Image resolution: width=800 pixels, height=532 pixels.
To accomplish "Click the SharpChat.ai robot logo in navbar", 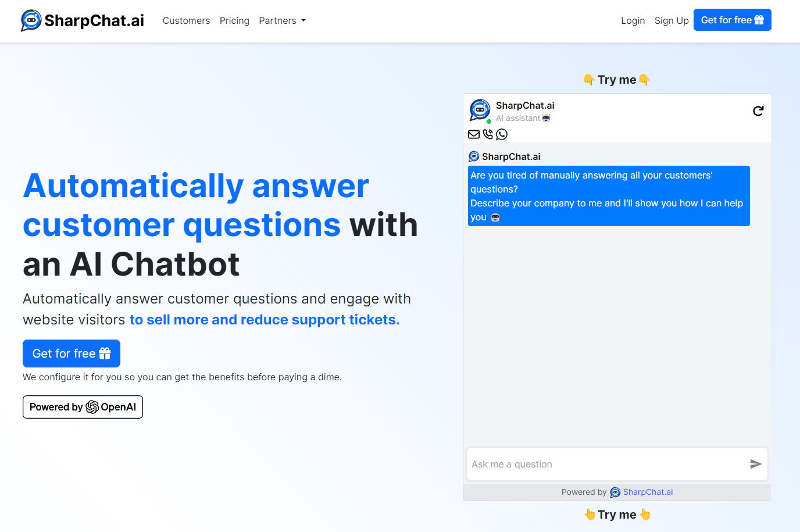I will click(x=31, y=20).
